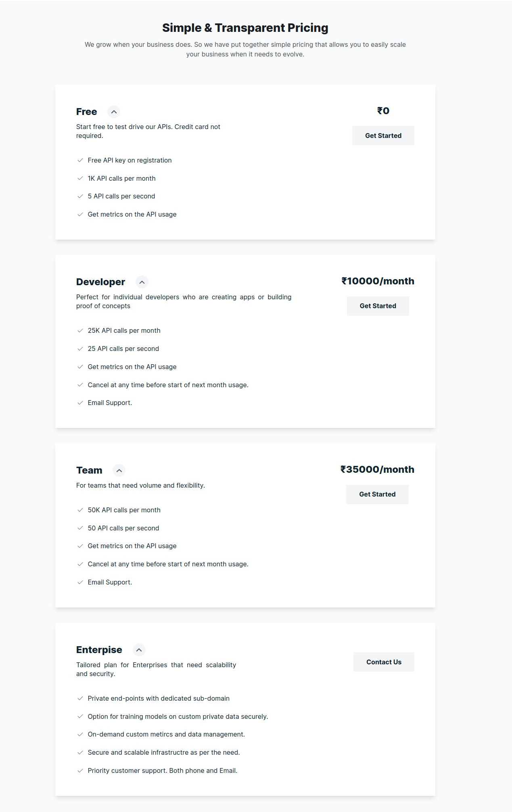
Task: Click the checkmark beside 'Priority customer support' feature
Action: [80, 770]
